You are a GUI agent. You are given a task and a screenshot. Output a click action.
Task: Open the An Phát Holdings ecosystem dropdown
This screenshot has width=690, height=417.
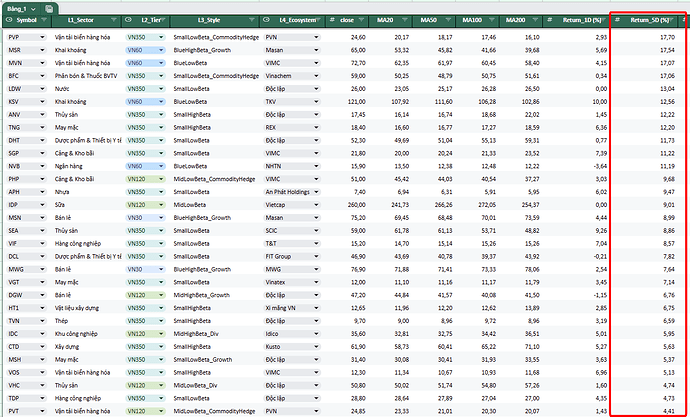[x=292, y=192]
